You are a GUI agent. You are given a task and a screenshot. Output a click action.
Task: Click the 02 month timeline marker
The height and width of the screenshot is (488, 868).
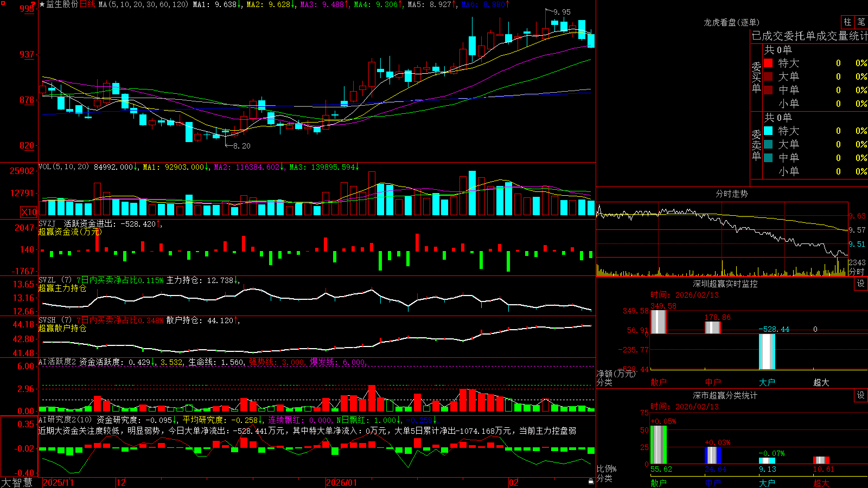pyautogui.click(x=514, y=483)
